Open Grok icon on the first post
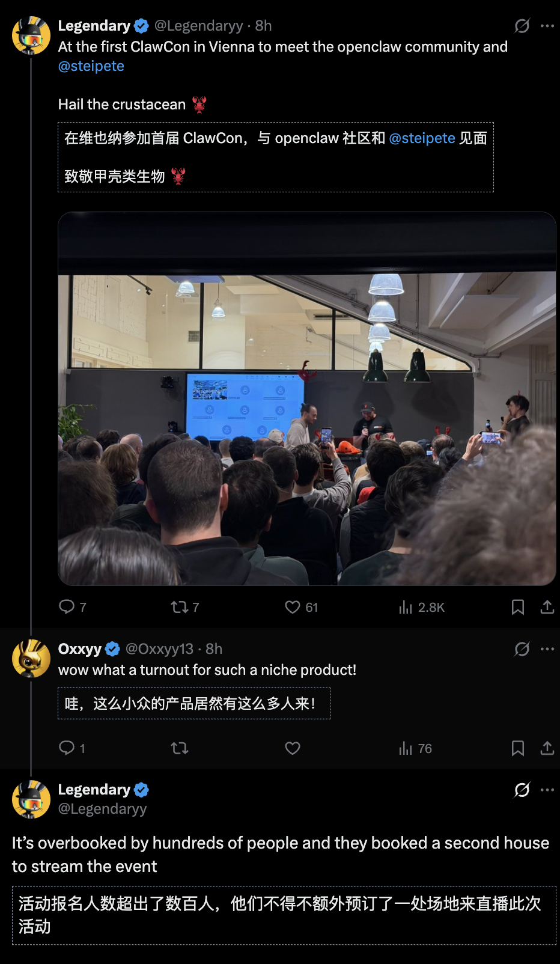Screen dimensions: 560x964 pyautogui.click(x=522, y=26)
